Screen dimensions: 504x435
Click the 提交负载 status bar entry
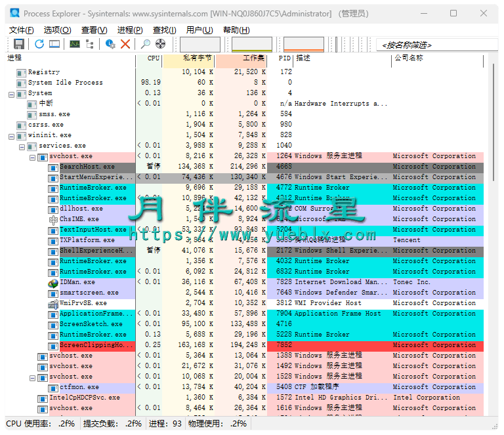(112, 424)
